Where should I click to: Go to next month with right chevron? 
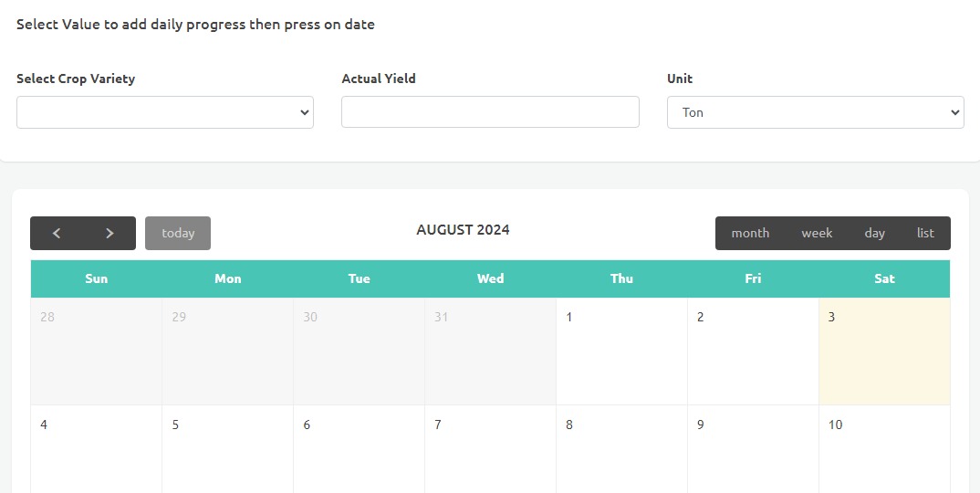click(109, 233)
